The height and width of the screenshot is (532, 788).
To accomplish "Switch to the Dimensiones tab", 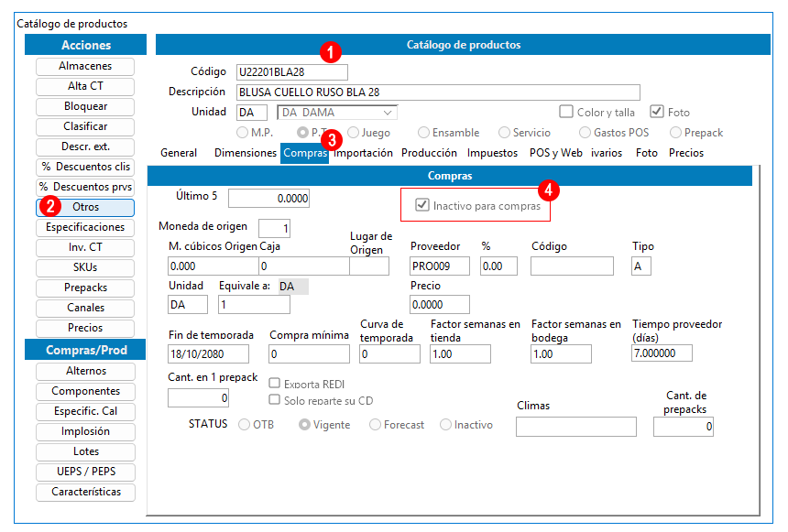I will (246, 153).
